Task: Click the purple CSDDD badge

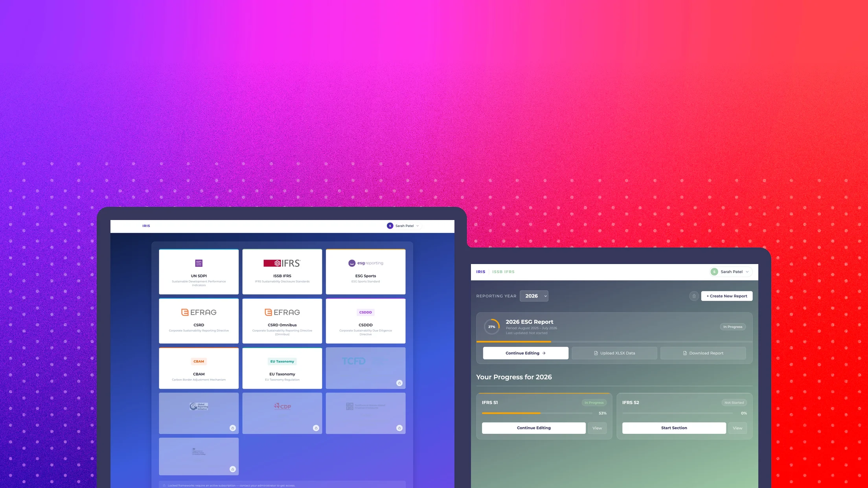Action: pyautogui.click(x=366, y=312)
